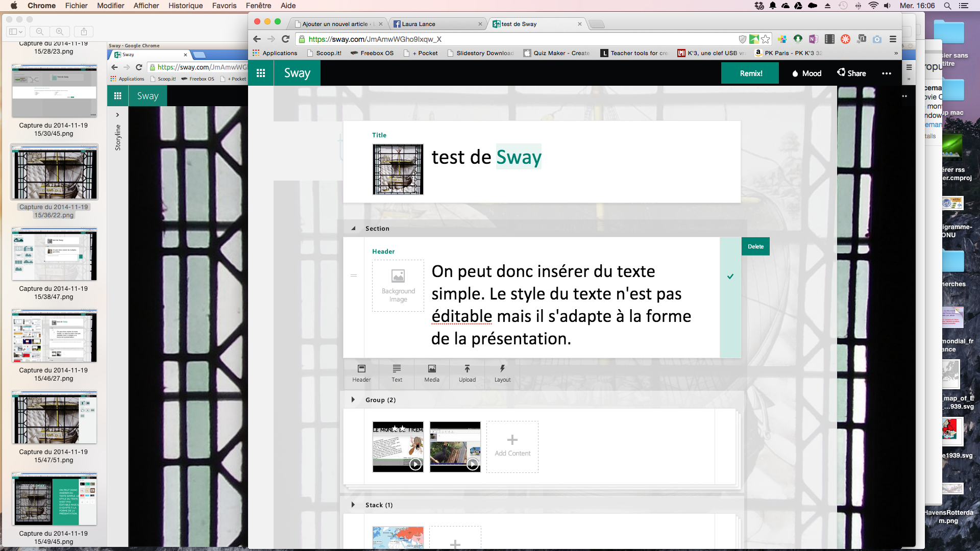Open the Freebox OS bookmark
Image resolution: width=980 pixels, height=551 pixels.
coord(372,53)
